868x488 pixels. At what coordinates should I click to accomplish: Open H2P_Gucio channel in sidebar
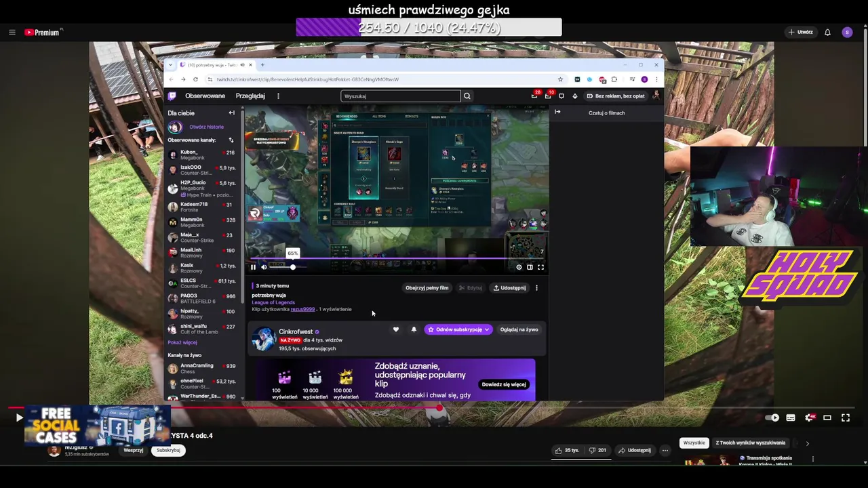pyautogui.click(x=201, y=188)
